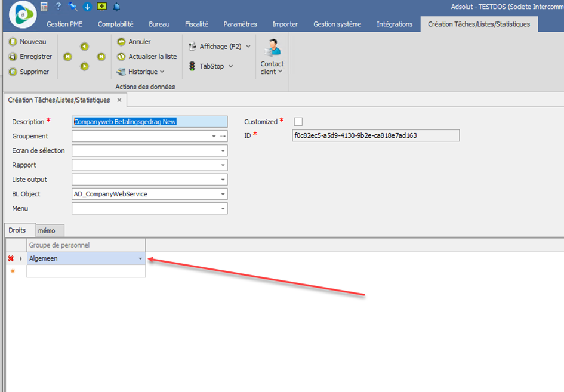Expand the Menu field dropdown

point(223,209)
